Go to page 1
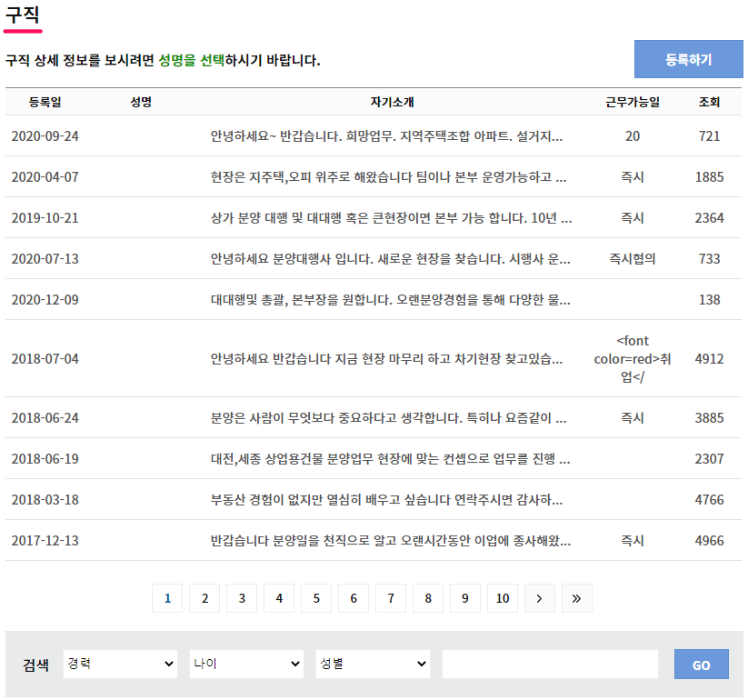The width and height of the screenshot is (748, 700). pos(167,598)
